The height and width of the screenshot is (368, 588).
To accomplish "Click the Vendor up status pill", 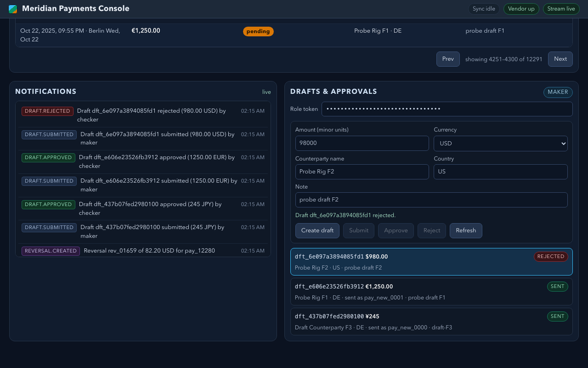I will [x=521, y=9].
